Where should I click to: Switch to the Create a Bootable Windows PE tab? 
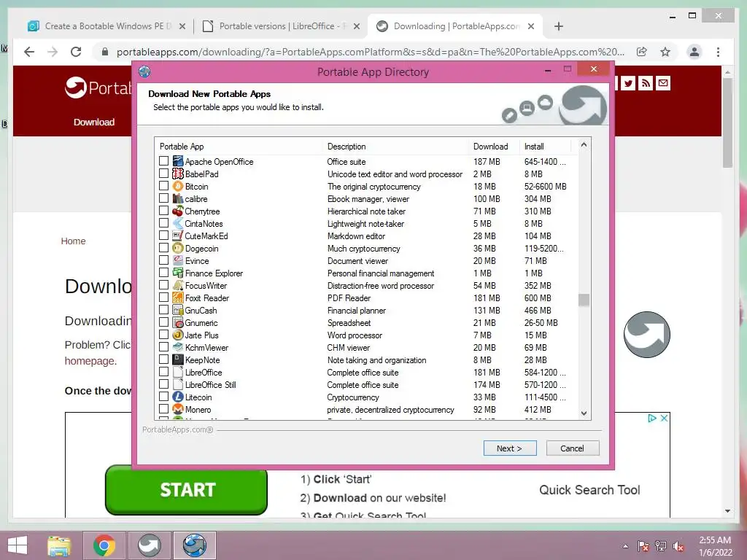pos(107,26)
